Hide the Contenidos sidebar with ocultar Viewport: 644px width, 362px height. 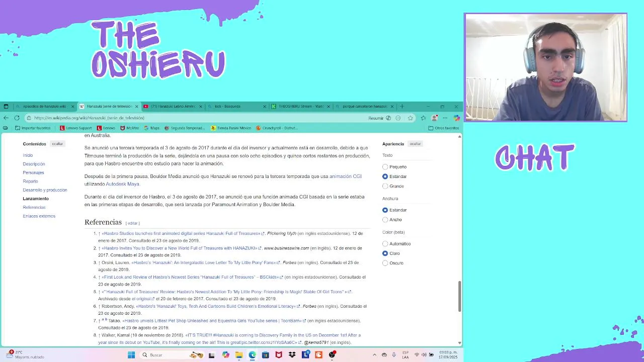[57, 144]
